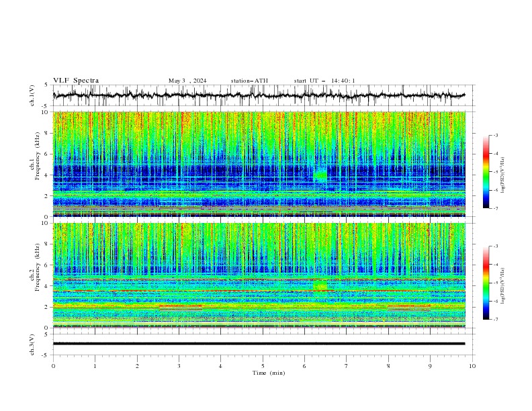The image size is (532, 411).
Task: Click the 'VLF Spectra' title text
Action: [76, 81]
